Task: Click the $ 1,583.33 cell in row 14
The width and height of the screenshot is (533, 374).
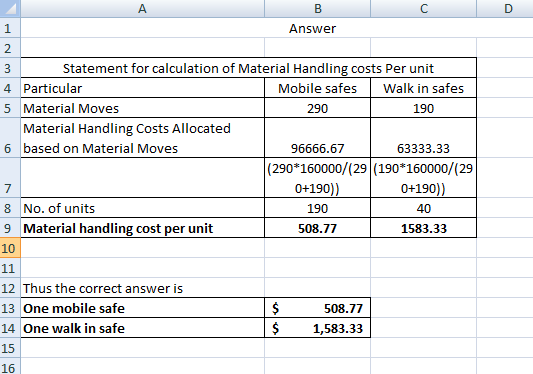Action: (317, 328)
